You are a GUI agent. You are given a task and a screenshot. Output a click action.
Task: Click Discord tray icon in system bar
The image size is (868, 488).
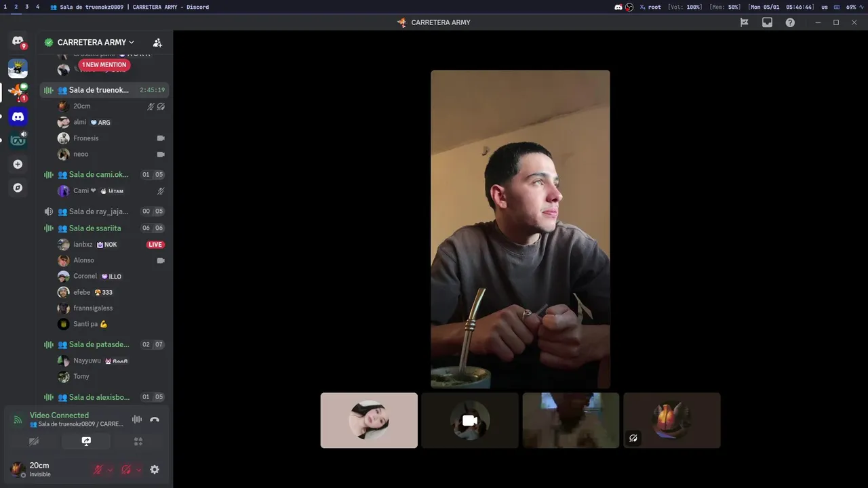618,7
